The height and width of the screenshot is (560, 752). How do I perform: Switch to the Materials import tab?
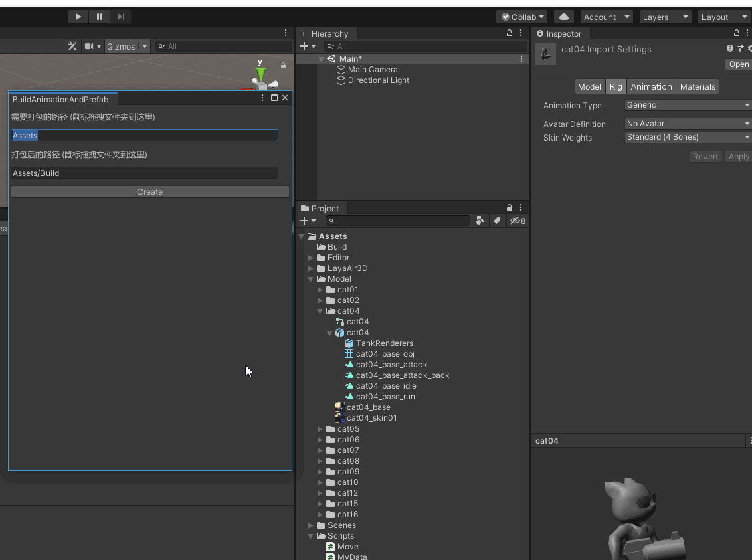click(697, 87)
